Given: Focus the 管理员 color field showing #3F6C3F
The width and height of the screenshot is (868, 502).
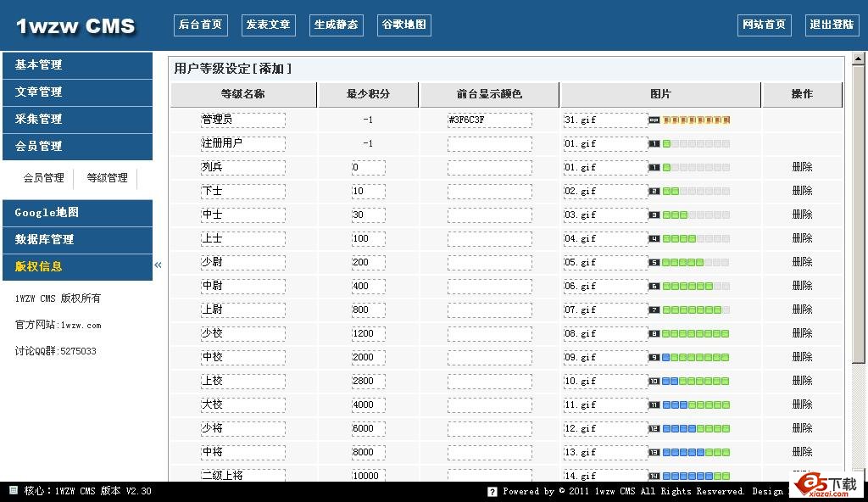Looking at the screenshot, I should (x=489, y=120).
